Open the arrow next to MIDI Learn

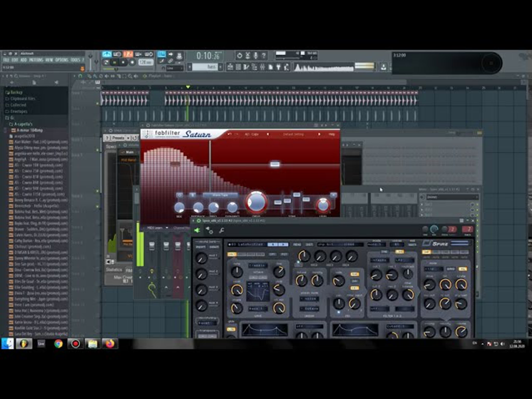(167, 228)
